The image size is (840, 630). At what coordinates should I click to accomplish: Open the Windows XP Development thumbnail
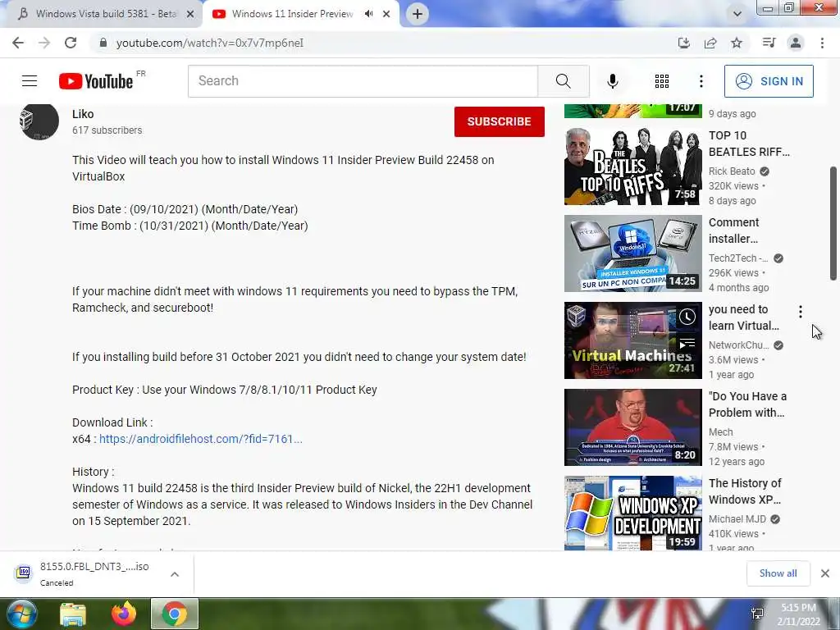pyautogui.click(x=632, y=513)
